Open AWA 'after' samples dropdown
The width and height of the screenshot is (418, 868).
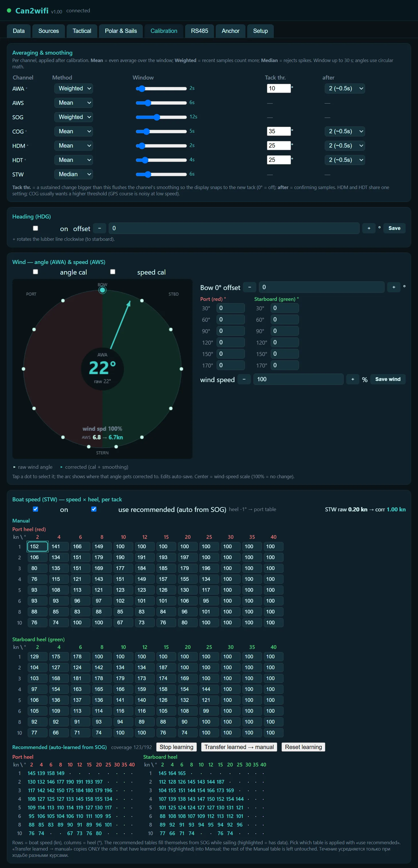(344, 89)
